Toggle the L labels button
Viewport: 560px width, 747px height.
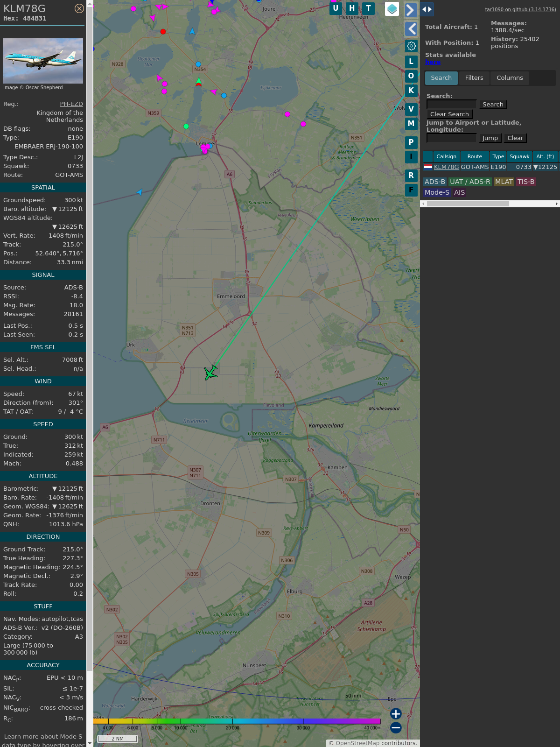coord(411,61)
